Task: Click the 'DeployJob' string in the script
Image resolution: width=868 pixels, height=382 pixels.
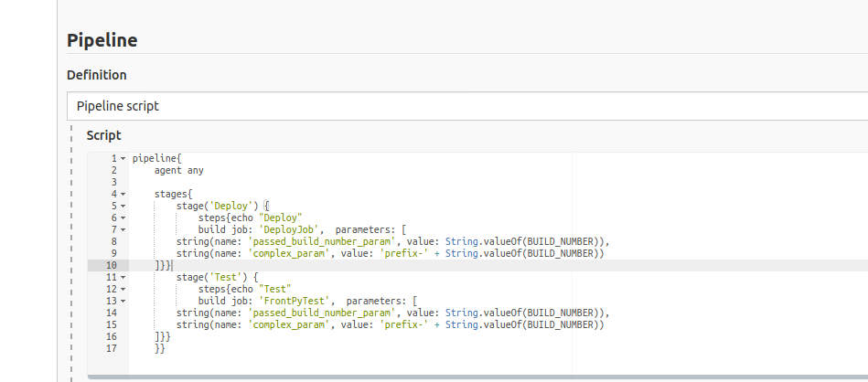Action: point(290,229)
